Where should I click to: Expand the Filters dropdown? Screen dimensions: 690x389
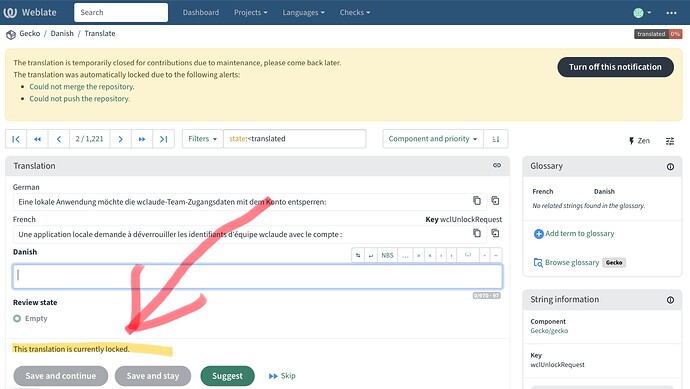click(202, 139)
